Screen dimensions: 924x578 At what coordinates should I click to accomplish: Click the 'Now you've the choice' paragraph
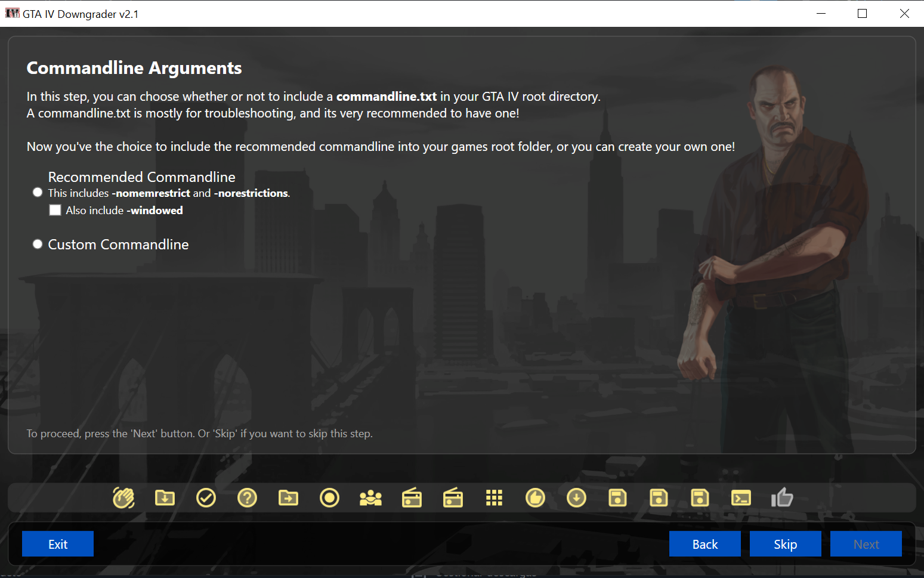click(381, 147)
